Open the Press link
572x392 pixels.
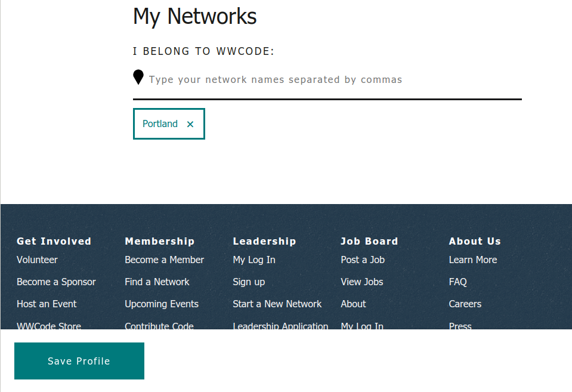[x=460, y=325]
